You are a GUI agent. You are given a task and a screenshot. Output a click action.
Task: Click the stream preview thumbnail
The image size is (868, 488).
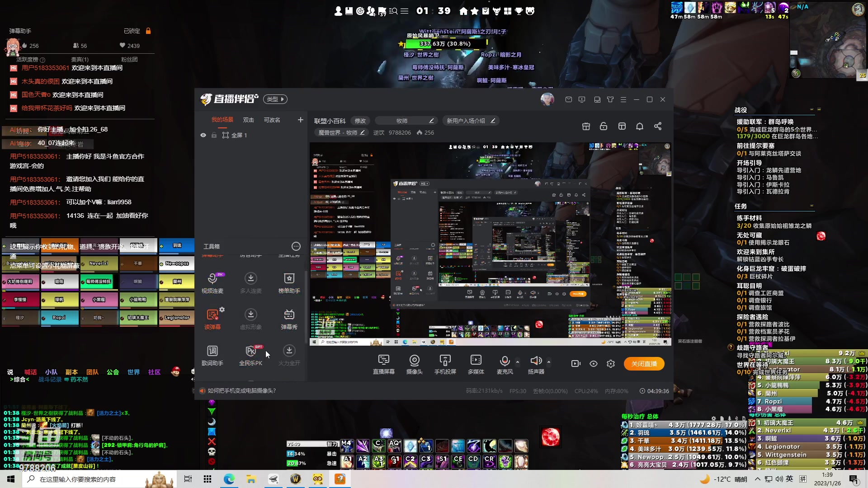pos(490,244)
